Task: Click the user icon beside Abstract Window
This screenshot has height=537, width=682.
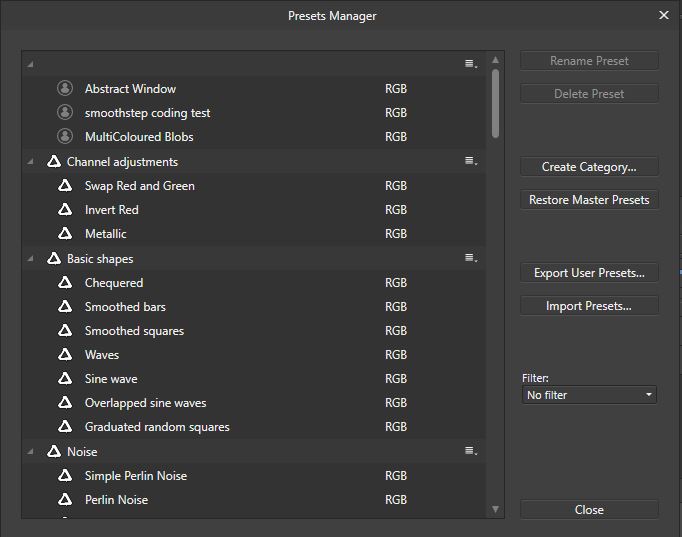Action: click(65, 89)
